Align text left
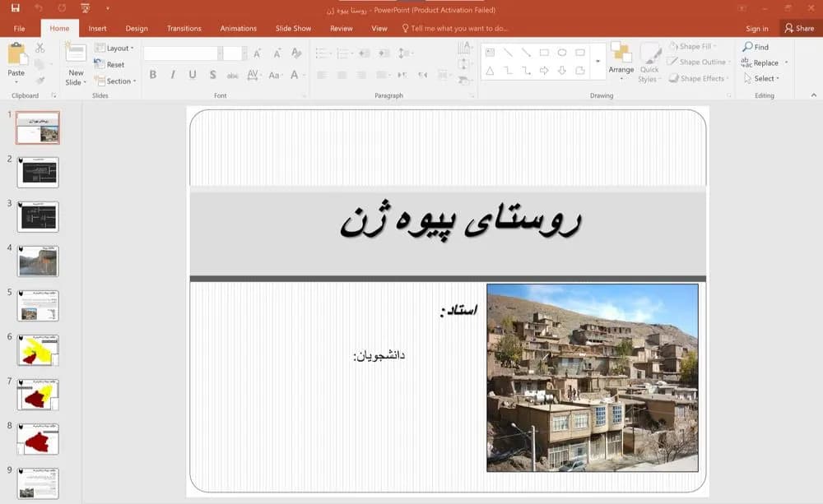Screen dimensions: 823x504 point(322,75)
